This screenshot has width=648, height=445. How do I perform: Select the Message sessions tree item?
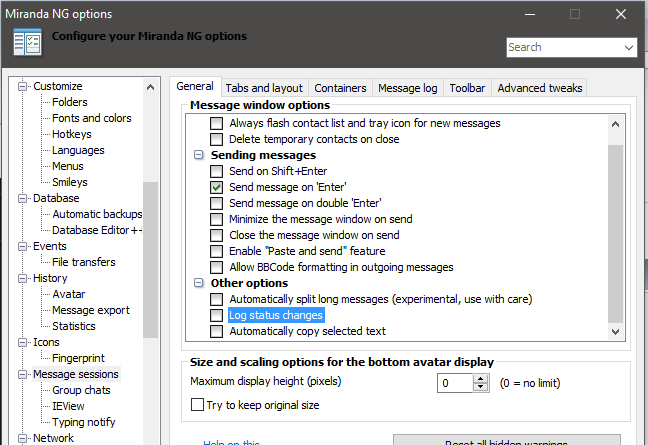point(76,374)
